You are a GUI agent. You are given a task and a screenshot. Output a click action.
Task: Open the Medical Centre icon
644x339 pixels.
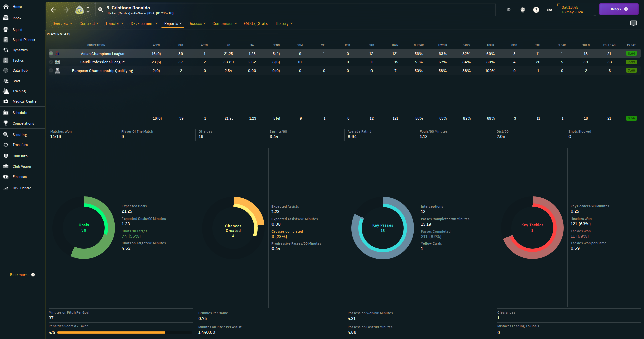(6, 101)
